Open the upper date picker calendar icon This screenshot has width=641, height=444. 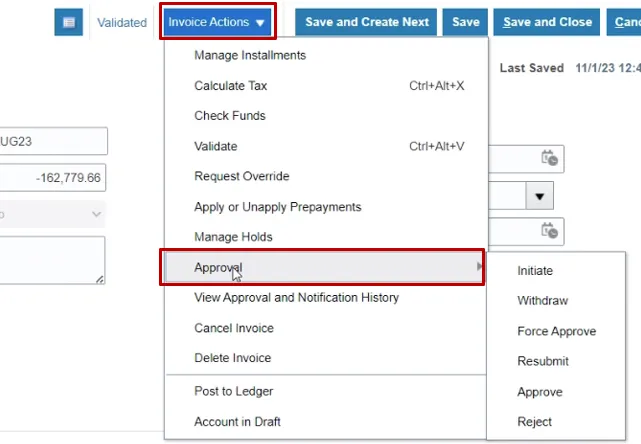[x=550, y=158]
